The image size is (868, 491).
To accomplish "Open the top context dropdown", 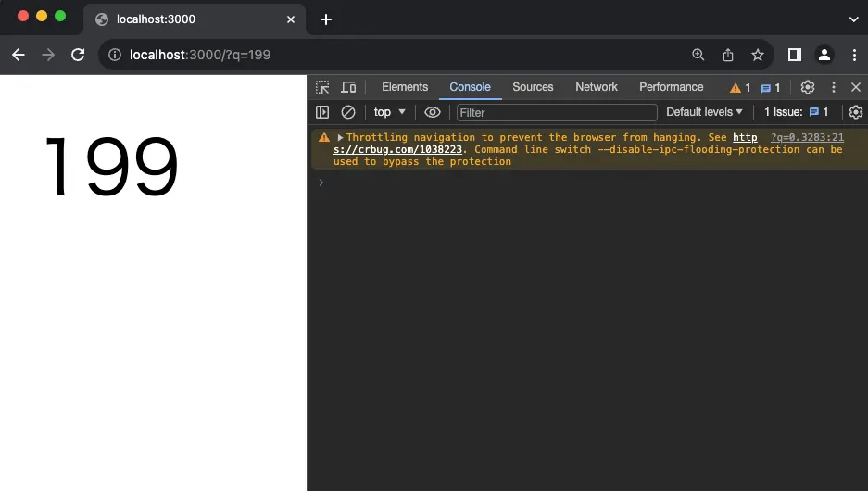I will click(x=390, y=112).
